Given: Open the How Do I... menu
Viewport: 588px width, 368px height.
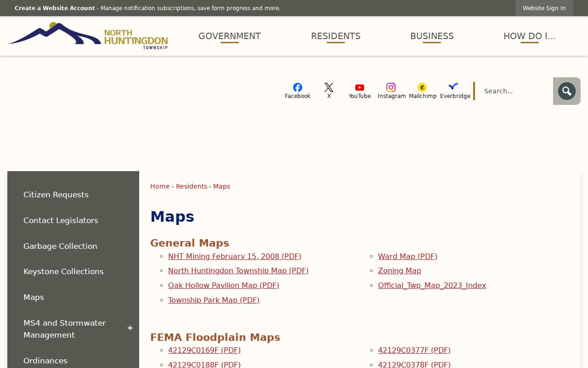Looking at the screenshot, I should 530,36.
